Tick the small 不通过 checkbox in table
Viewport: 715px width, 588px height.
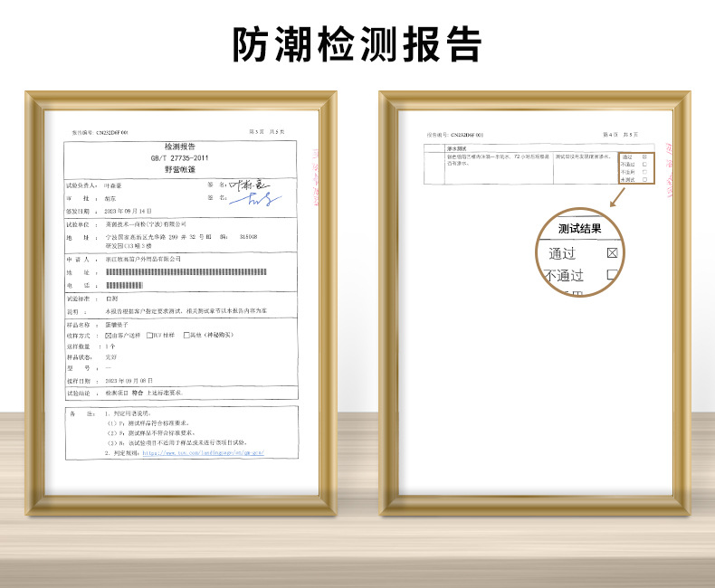(x=644, y=164)
